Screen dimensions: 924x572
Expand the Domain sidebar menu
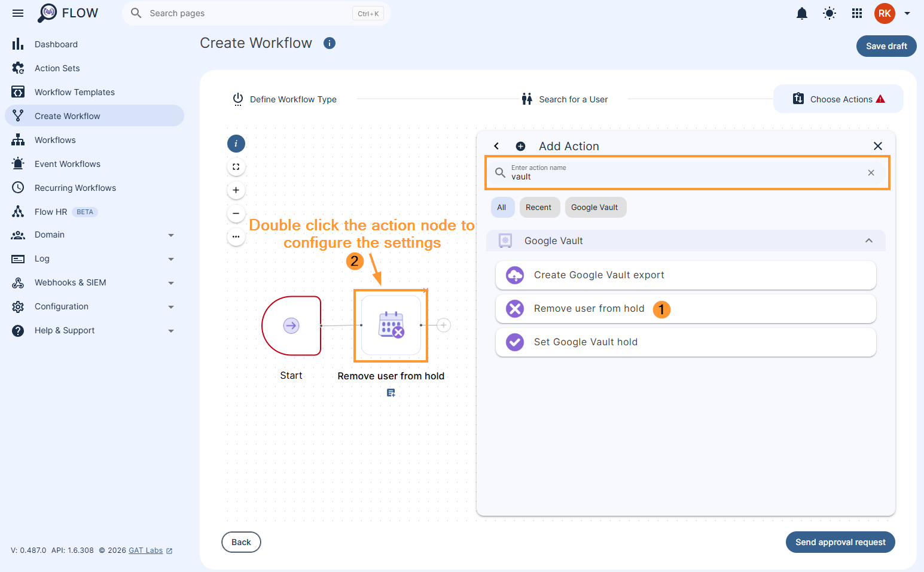click(x=94, y=235)
